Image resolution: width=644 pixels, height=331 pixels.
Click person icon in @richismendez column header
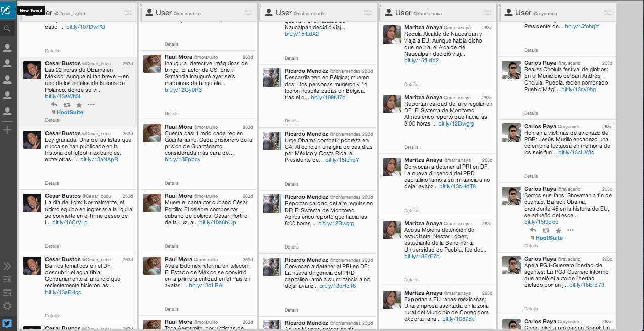269,13
